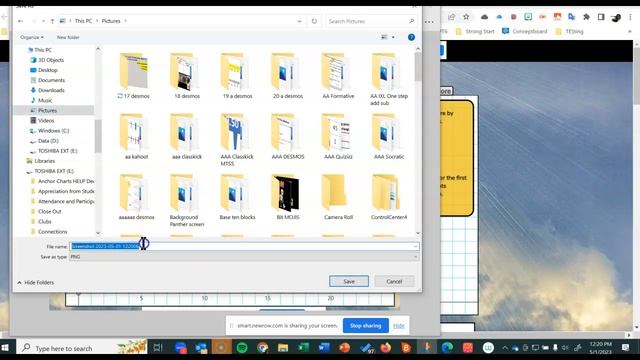Select Downloads in the navigation tree
640x360 pixels.
pyautogui.click(x=51, y=90)
